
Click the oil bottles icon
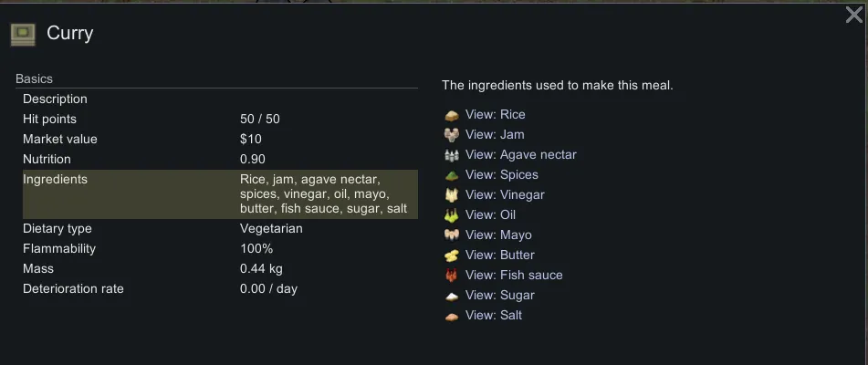click(x=451, y=215)
